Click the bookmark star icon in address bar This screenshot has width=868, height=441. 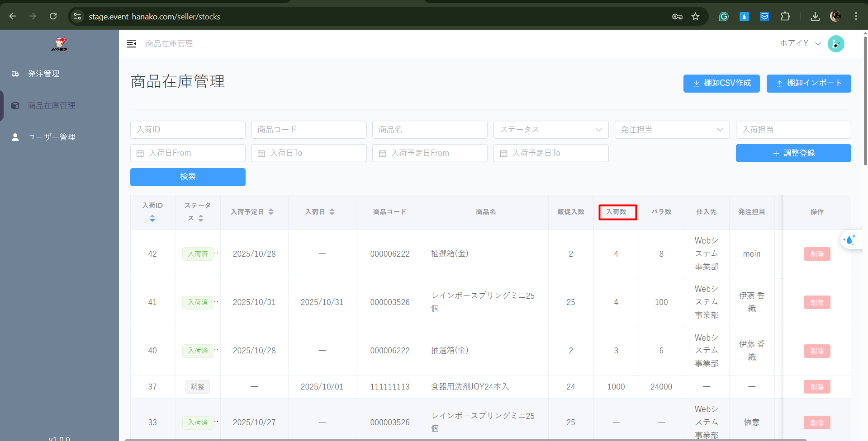point(695,17)
